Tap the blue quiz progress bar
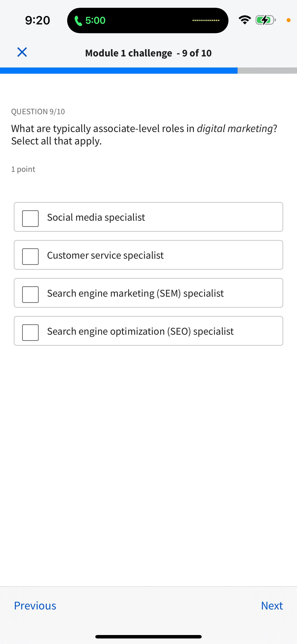 (119, 70)
